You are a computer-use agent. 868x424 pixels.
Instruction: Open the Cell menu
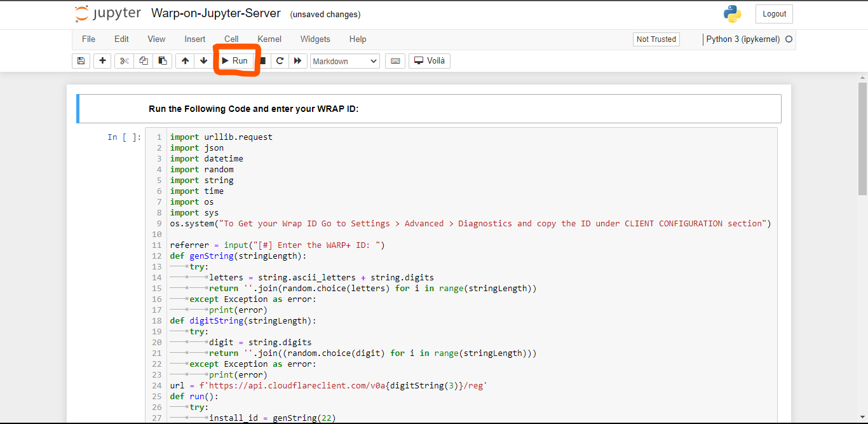pos(231,39)
